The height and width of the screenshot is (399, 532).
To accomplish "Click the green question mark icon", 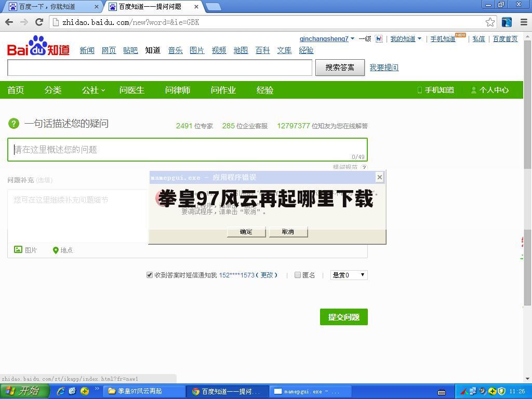I will (x=14, y=124).
